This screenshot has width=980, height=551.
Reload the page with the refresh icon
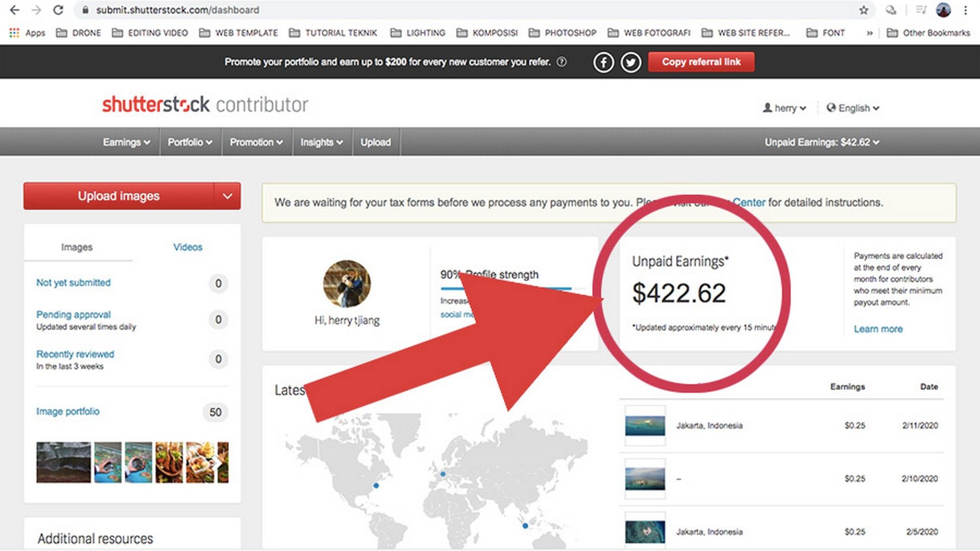click(x=58, y=10)
